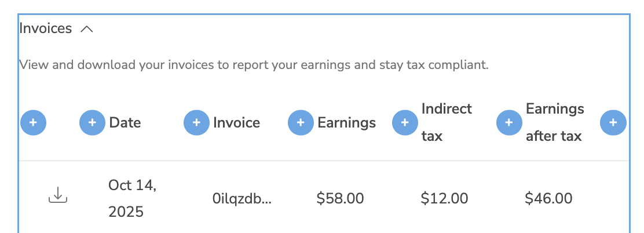Click the plus icon beside Date
644x233 pixels.
click(x=92, y=123)
